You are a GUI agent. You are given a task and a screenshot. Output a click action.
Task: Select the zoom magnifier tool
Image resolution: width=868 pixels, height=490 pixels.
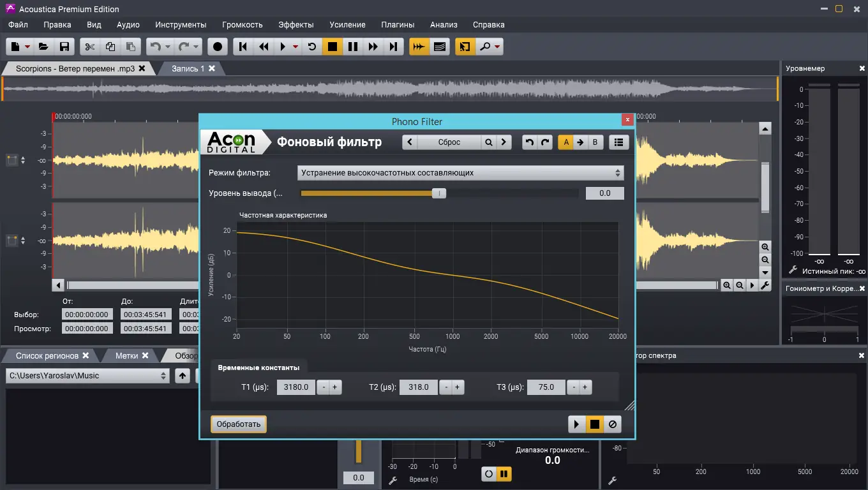pos(485,47)
